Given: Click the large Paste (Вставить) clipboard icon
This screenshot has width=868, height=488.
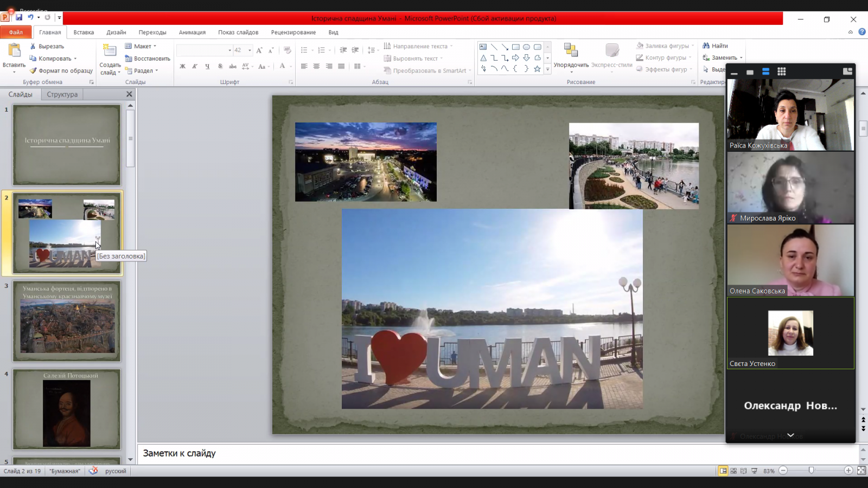Looking at the screenshot, I should (x=14, y=50).
